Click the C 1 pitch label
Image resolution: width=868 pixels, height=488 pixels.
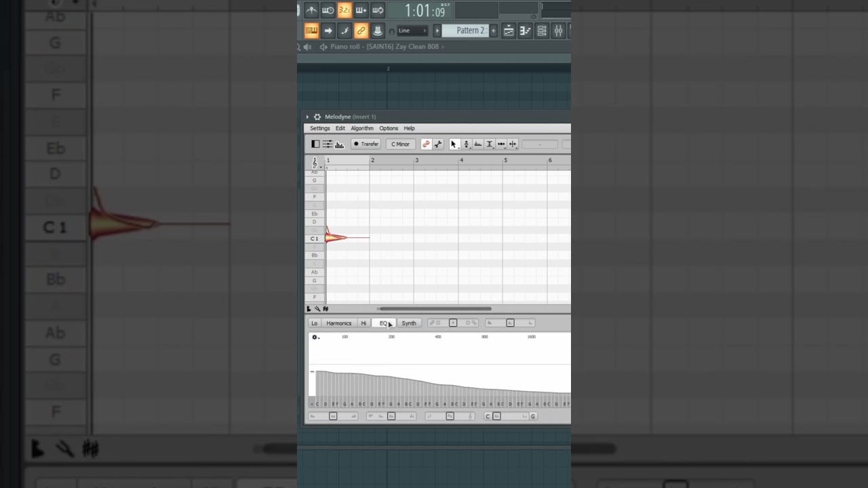point(314,239)
